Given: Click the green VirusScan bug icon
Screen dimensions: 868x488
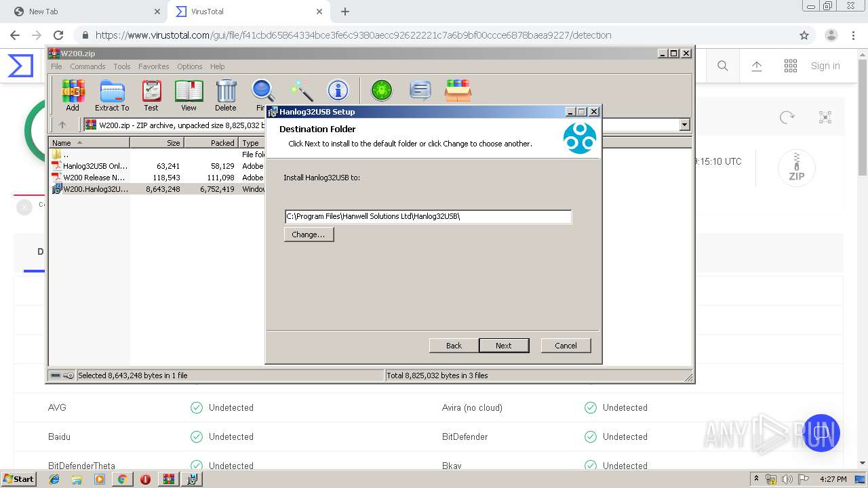Looking at the screenshot, I should pyautogui.click(x=382, y=90).
